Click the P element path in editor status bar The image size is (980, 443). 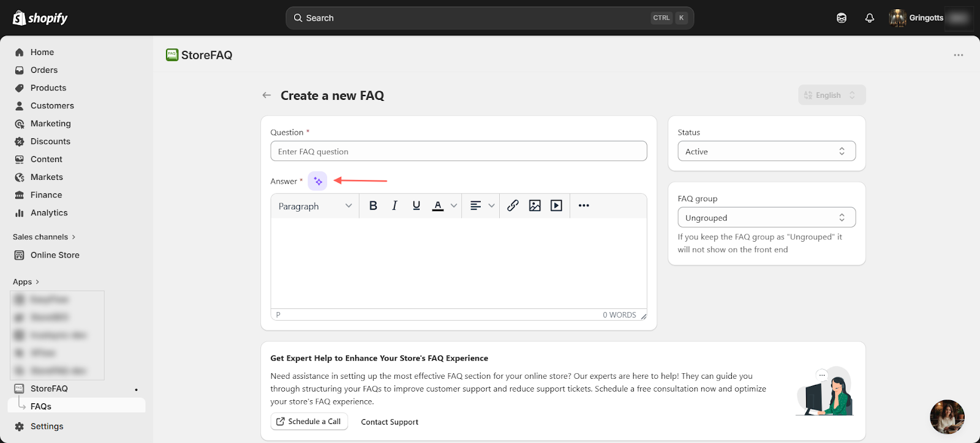point(278,315)
